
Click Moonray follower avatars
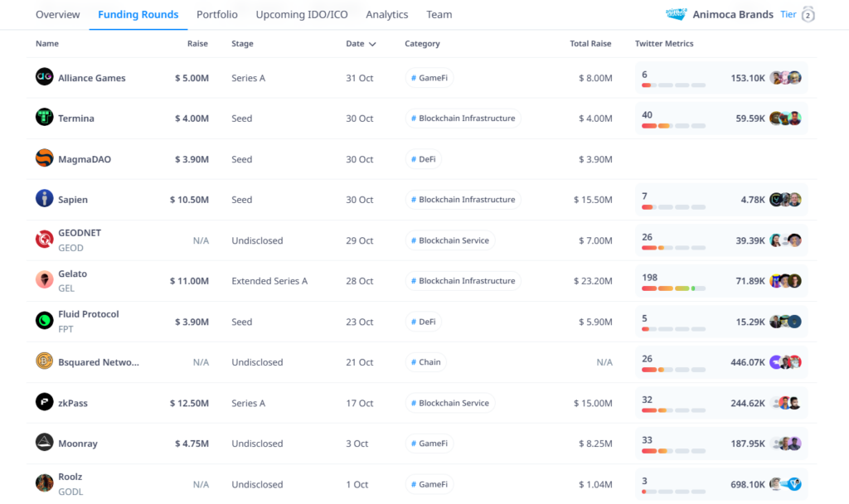point(786,443)
